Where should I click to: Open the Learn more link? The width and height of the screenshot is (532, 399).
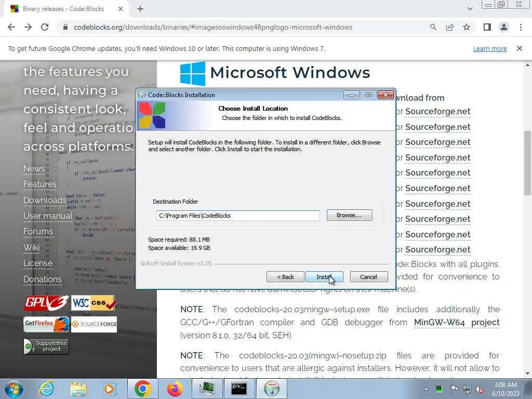(490, 48)
